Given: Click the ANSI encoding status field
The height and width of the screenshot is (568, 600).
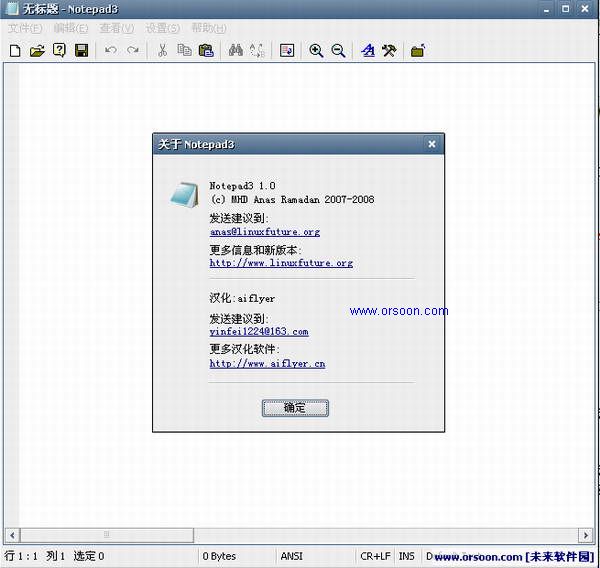Looking at the screenshot, I should pyautogui.click(x=292, y=556).
